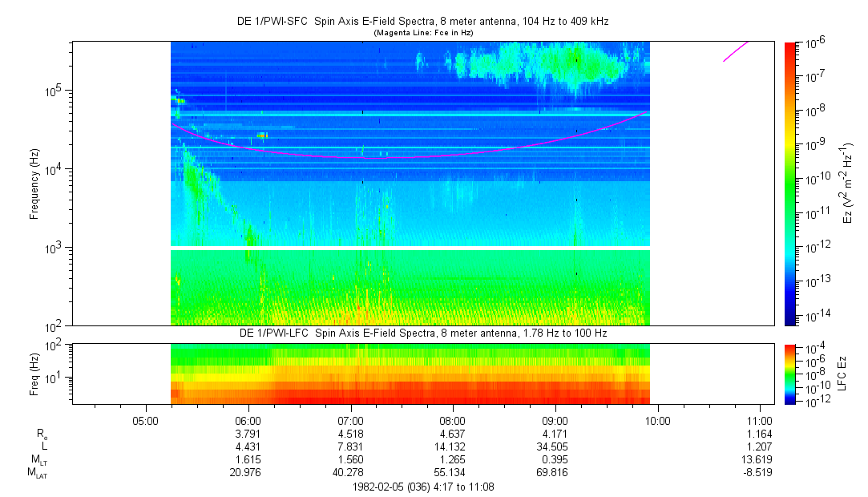The image size is (868, 497).
Task: Click the magenta curve segment near 11:00
Action: pyautogui.click(x=737, y=51)
